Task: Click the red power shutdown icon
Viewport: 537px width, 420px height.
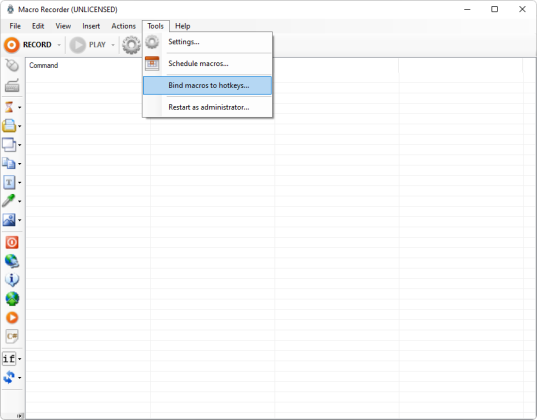Action: tap(12, 242)
